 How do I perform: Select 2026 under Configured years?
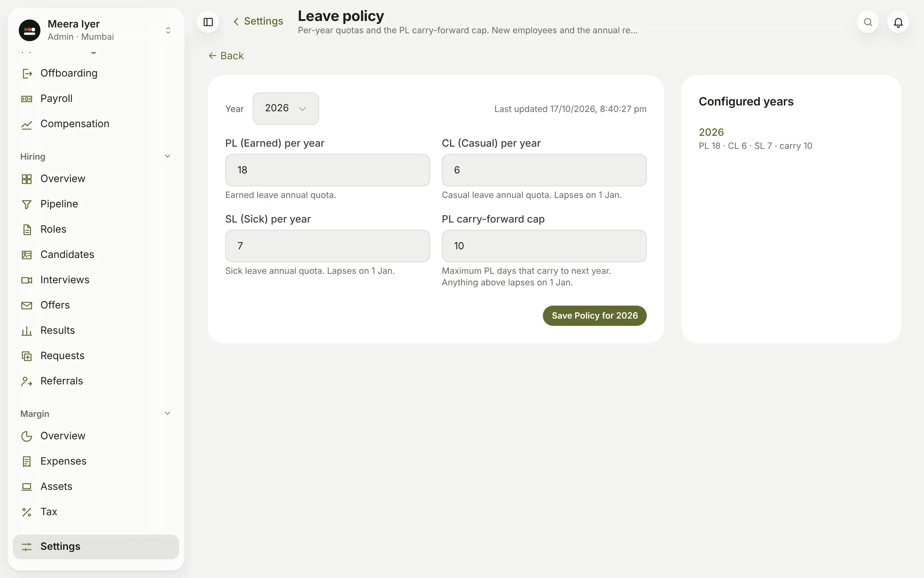pyautogui.click(x=711, y=132)
